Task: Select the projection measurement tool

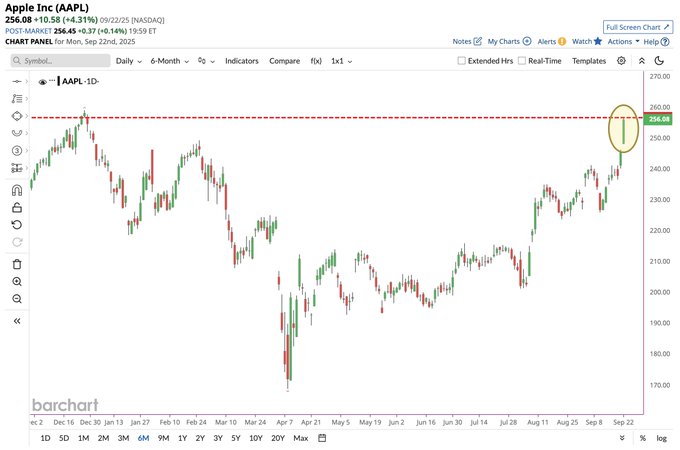Action: [16, 168]
